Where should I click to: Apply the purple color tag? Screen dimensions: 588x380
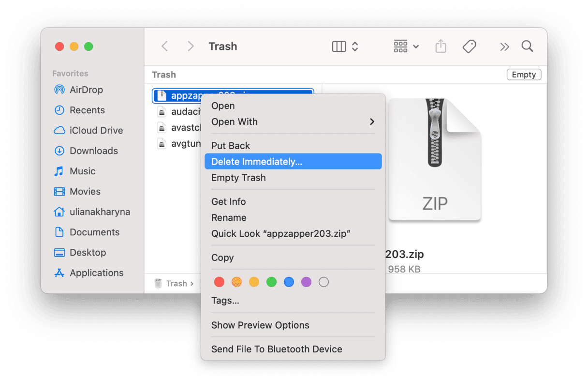click(x=306, y=282)
